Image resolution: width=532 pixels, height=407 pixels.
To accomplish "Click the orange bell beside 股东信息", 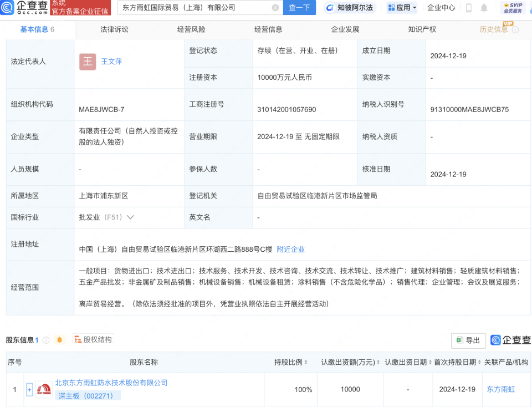I will (59, 340).
